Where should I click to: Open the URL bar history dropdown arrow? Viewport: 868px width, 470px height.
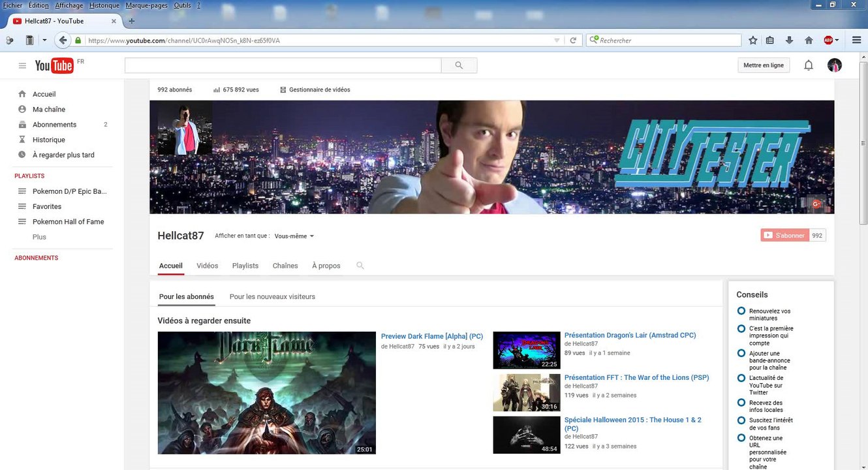(x=557, y=40)
